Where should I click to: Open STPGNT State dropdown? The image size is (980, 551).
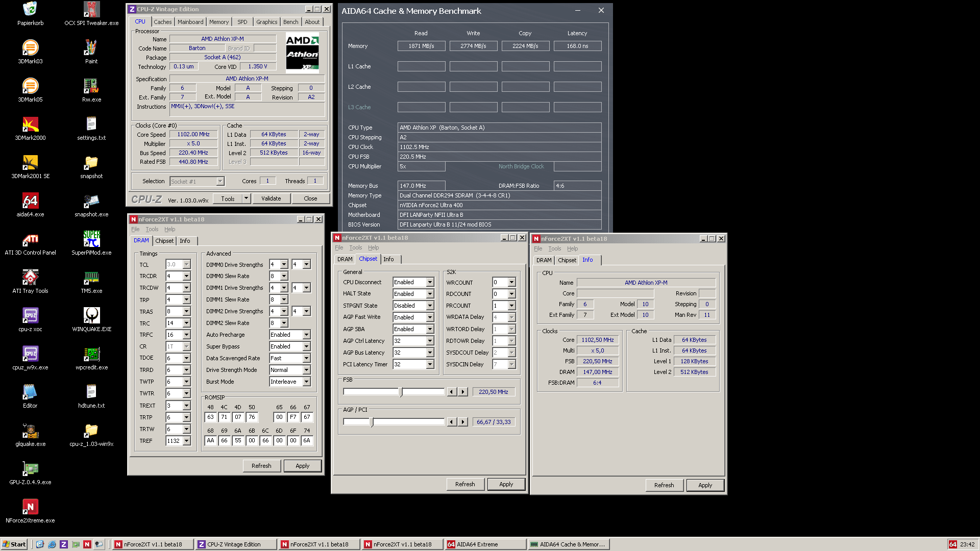(430, 306)
